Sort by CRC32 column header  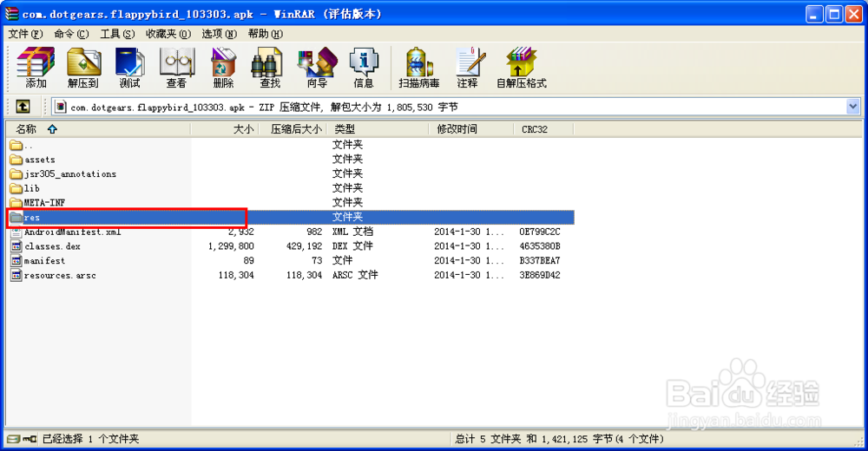(x=543, y=129)
